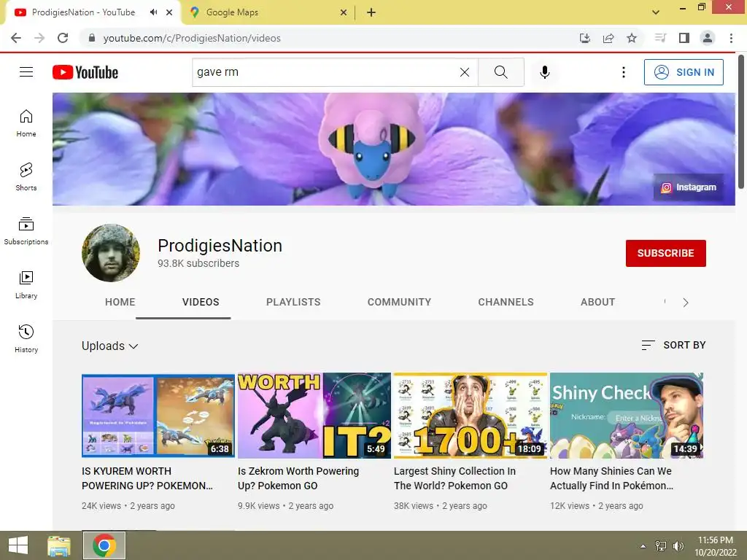Open the volume icon in tray
The image size is (747, 560).
pos(678,545)
